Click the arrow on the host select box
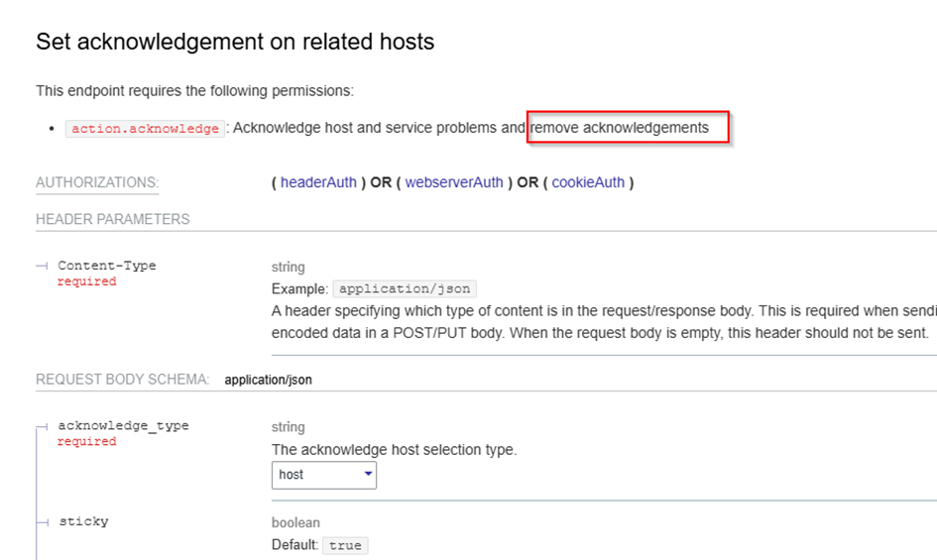Screen dimensions: 937x560 click(x=369, y=475)
